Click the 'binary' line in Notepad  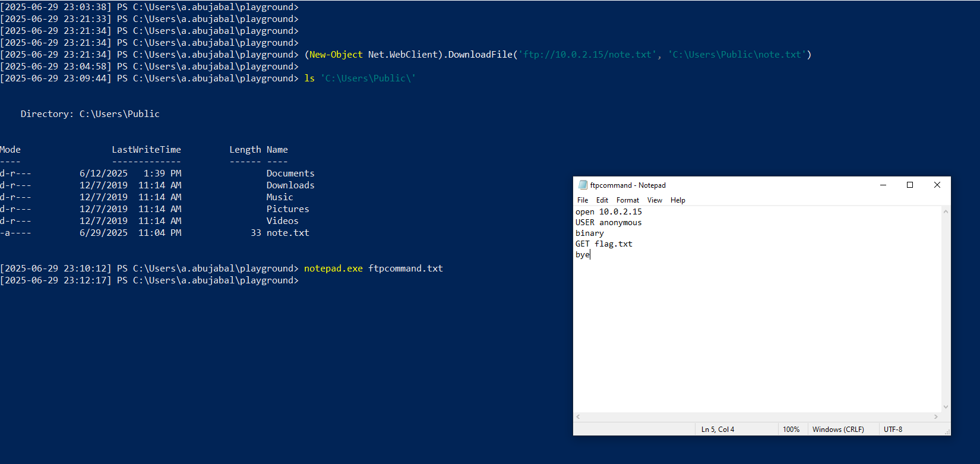pyautogui.click(x=590, y=233)
